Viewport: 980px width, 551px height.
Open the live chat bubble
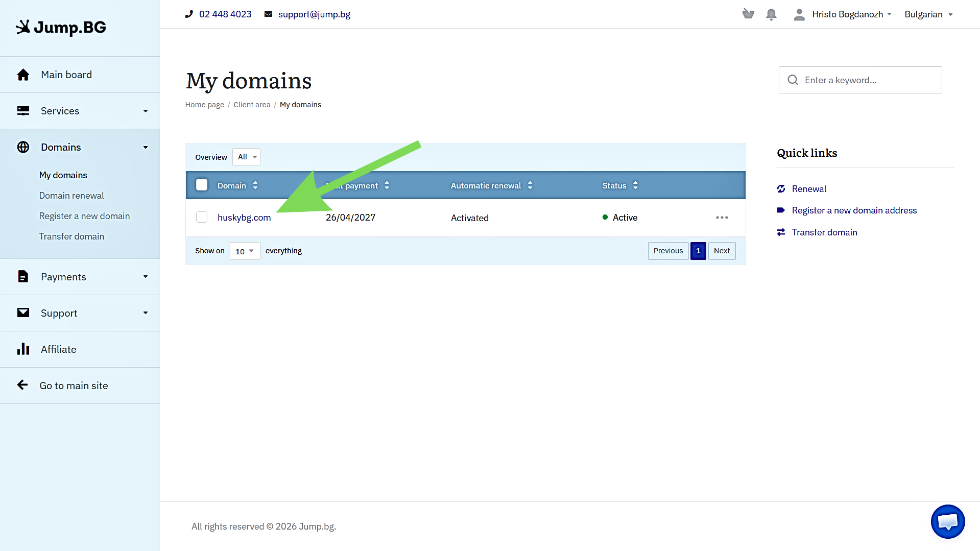click(x=947, y=521)
